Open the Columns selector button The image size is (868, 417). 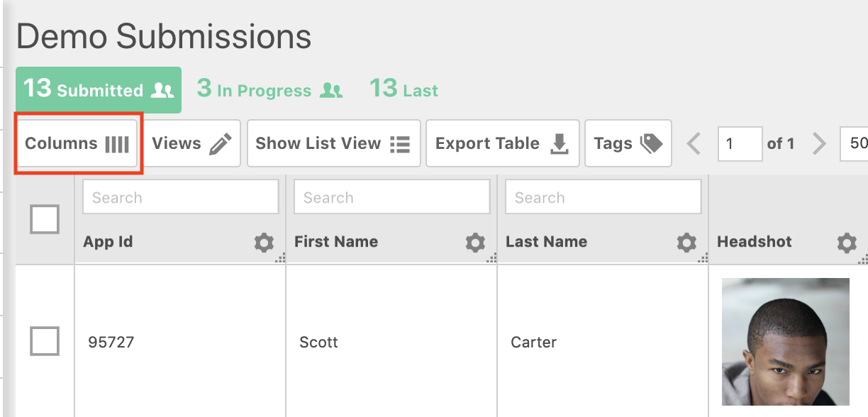coord(77,144)
